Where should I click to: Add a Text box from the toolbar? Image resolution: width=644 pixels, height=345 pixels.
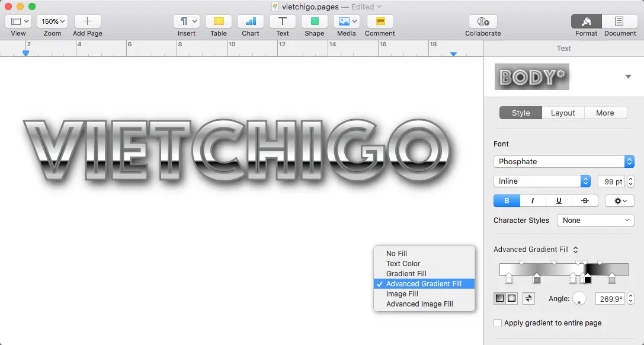click(283, 21)
